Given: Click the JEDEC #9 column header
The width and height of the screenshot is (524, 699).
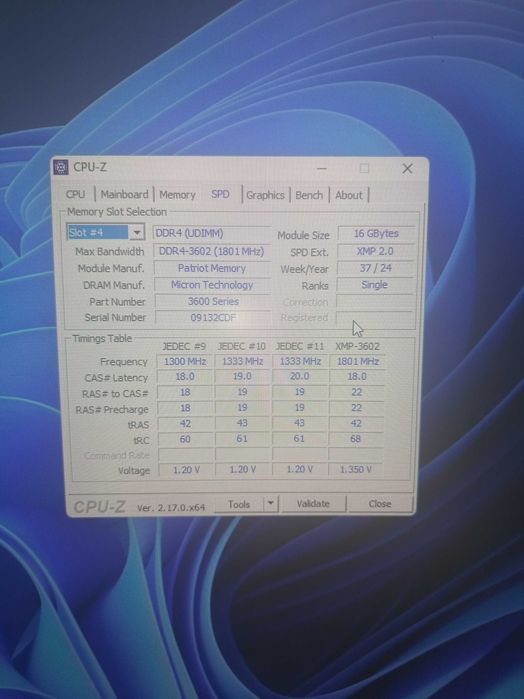Looking at the screenshot, I should 184,346.
